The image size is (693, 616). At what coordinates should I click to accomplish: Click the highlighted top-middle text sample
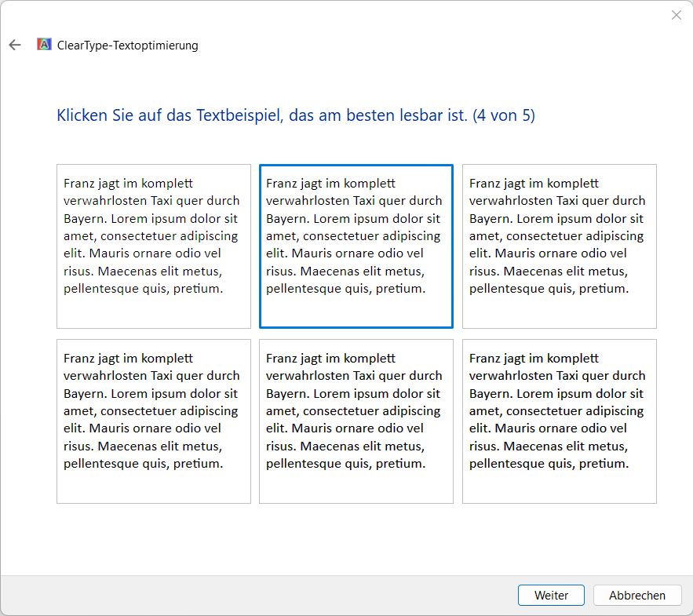coord(356,246)
